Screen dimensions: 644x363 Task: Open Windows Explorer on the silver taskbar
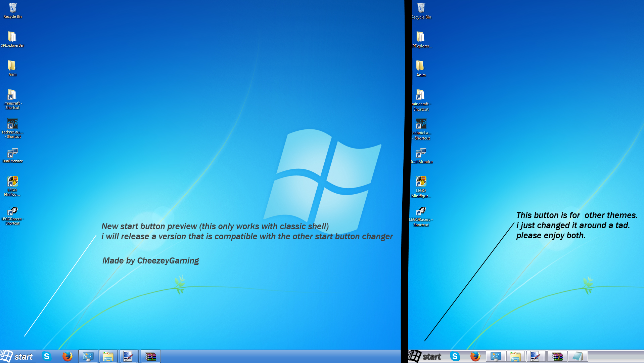coord(516,356)
